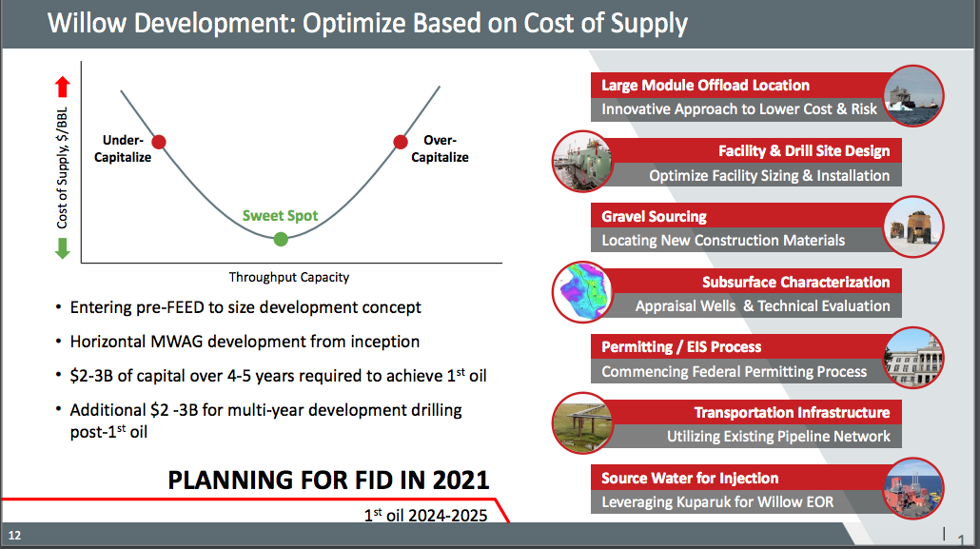The image size is (980, 549).
Task: Click the Large Module Offload ship thumbnail
Action: 913,96
